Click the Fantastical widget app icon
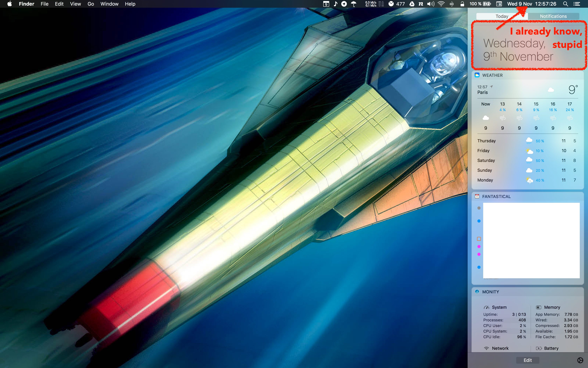This screenshot has height=368, width=588. pos(477,196)
